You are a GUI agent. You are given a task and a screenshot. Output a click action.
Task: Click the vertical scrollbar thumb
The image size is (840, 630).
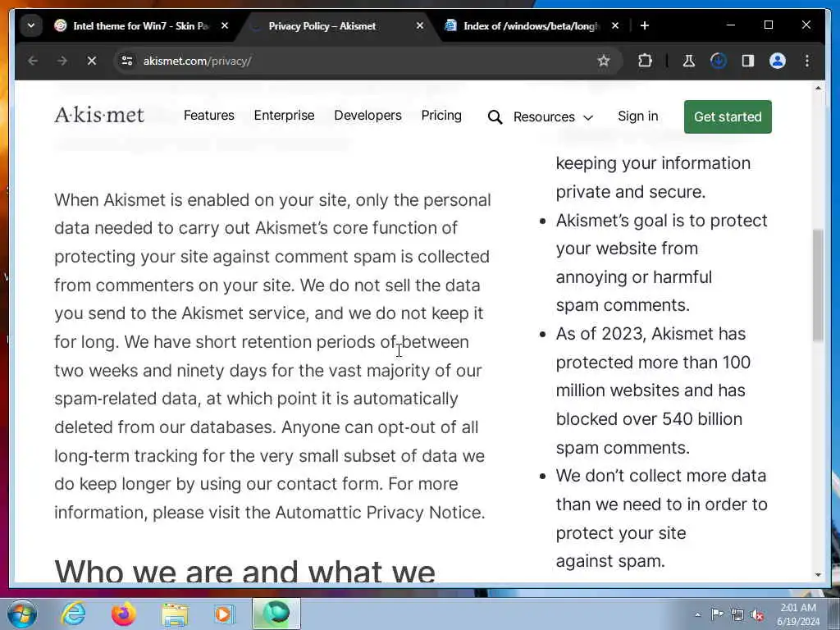pyautogui.click(x=818, y=285)
